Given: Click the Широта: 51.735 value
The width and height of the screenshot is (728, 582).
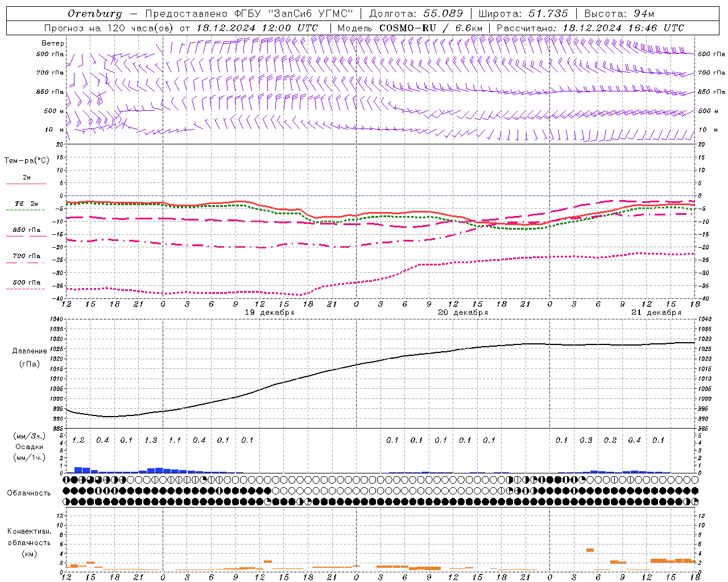Looking at the screenshot, I should coord(523,14).
